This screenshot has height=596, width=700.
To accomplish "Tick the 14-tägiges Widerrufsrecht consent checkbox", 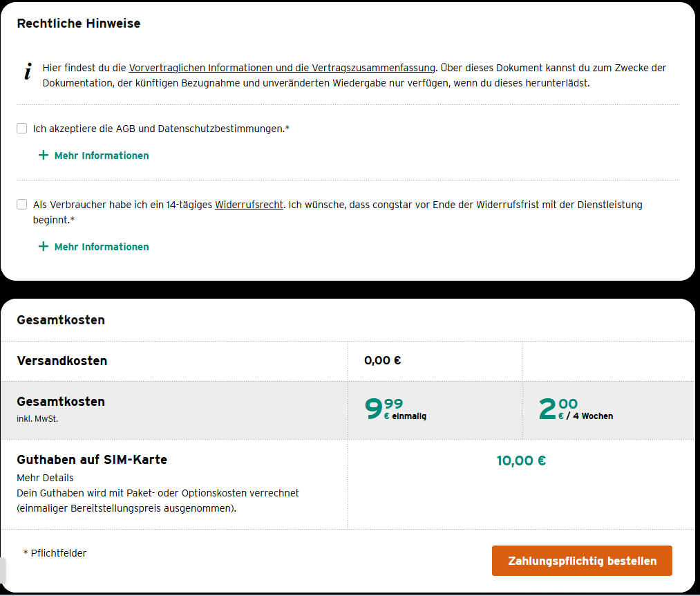I will (22, 205).
